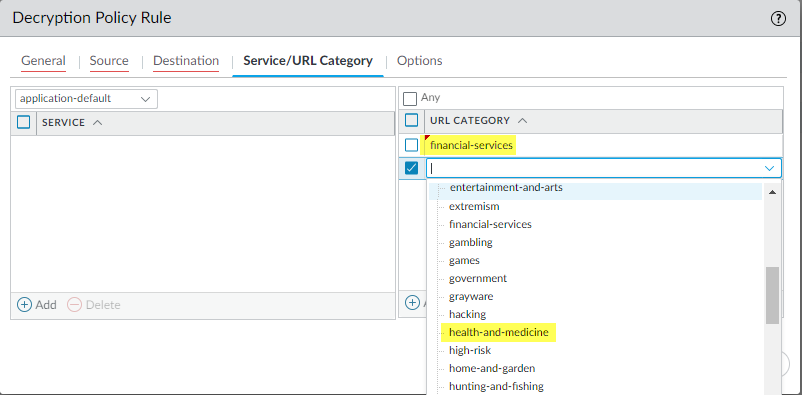The width and height of the screenshot is (802, 395).
Task: Choose health-and-medicine category
Action: pos(499,333)
